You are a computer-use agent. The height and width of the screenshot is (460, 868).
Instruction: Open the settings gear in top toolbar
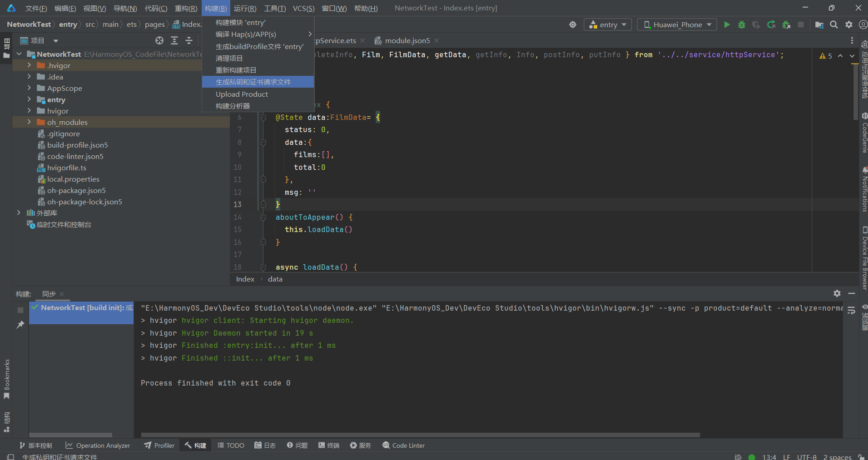849,25
